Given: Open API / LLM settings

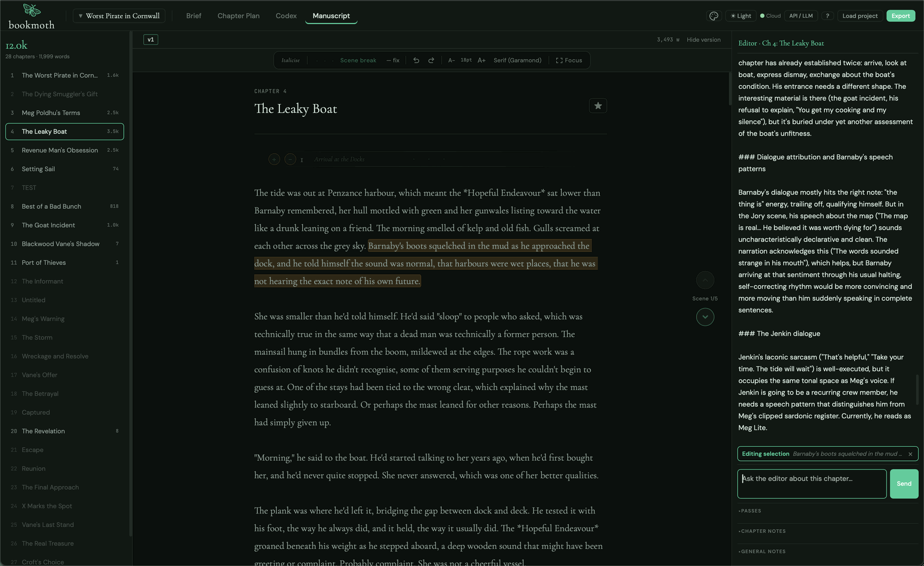Looking at the screenshot, I should [801, 16].
